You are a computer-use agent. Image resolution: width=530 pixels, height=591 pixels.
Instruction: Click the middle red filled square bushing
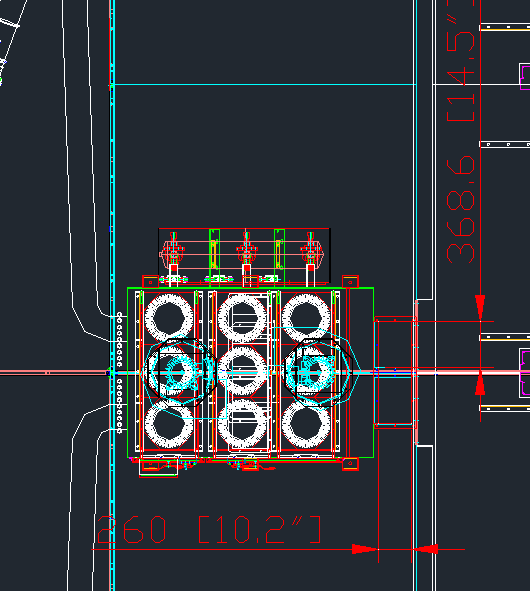[x=247, y=268]
